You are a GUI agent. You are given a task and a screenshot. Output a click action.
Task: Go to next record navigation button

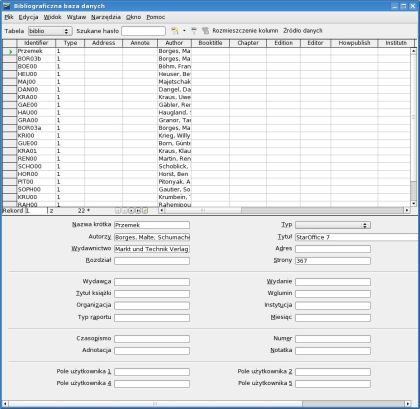[x=131, y=211]
